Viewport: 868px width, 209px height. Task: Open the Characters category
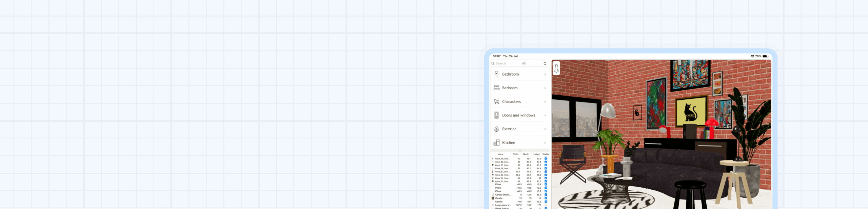click(511, 102)
